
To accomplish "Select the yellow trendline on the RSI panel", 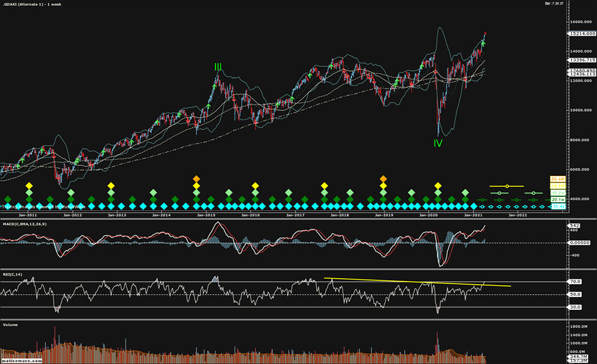I will (x=418, y=282).
